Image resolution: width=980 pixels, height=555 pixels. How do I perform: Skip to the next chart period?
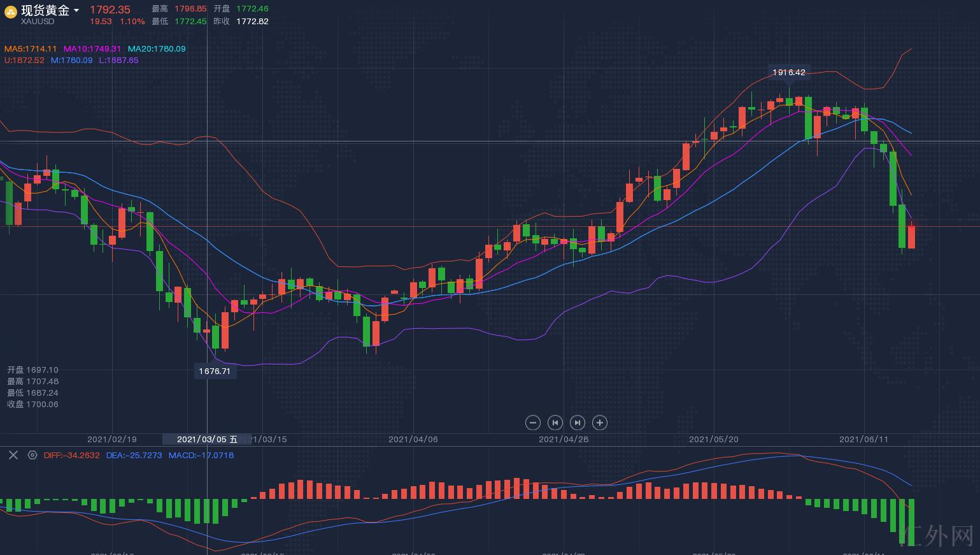pyautogui.click(x=578, y=422)
